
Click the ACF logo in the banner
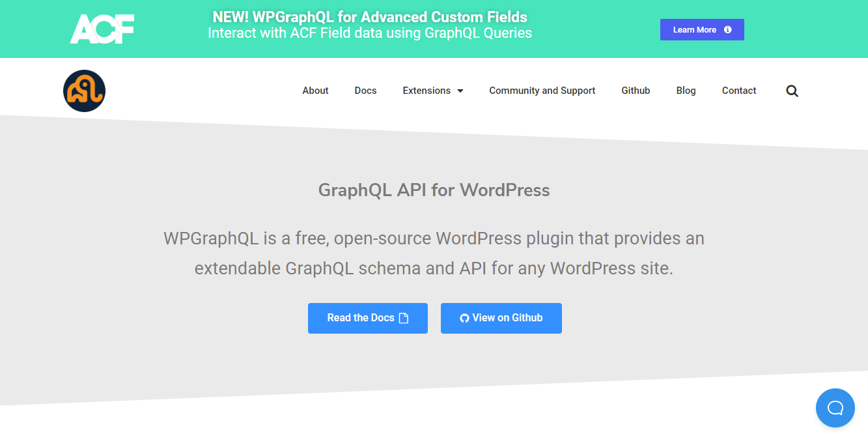(102, 29)
